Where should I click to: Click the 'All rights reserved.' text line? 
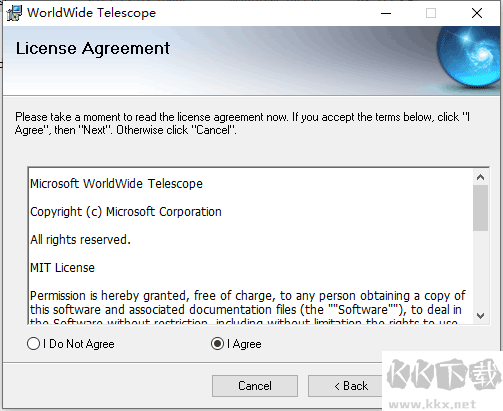click(80, 240)
